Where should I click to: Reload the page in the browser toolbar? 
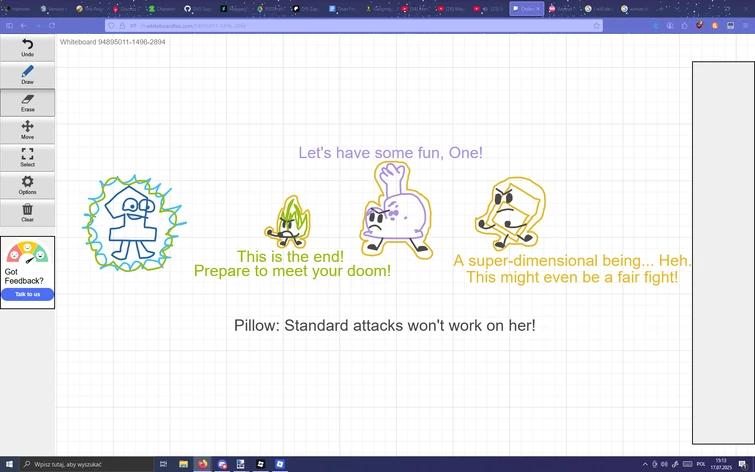(52, 26)
